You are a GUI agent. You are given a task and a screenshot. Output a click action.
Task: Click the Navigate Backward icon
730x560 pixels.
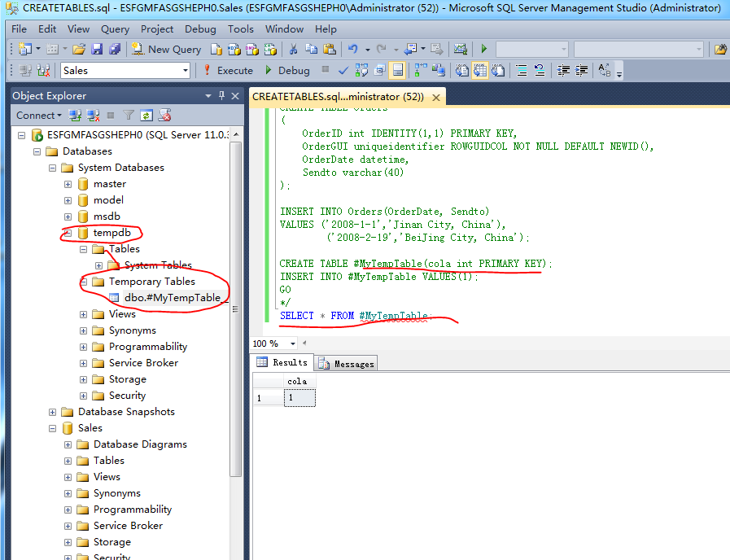[411, 49]
